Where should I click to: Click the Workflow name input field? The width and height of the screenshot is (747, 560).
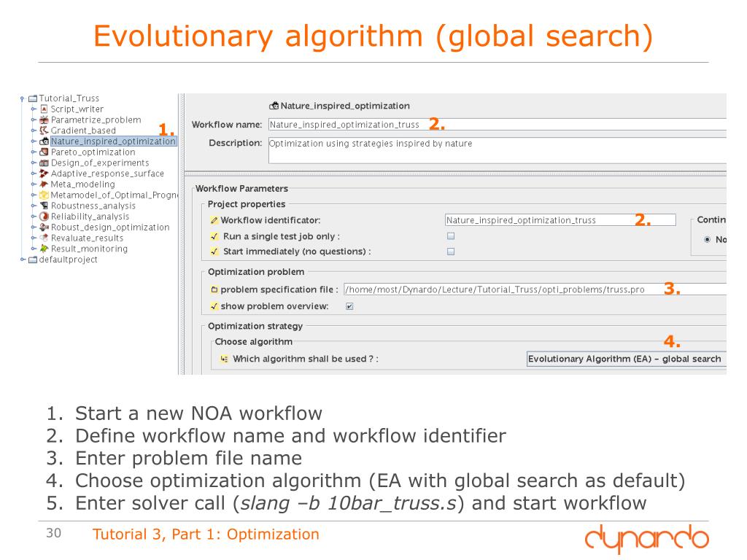click(498, 125)
